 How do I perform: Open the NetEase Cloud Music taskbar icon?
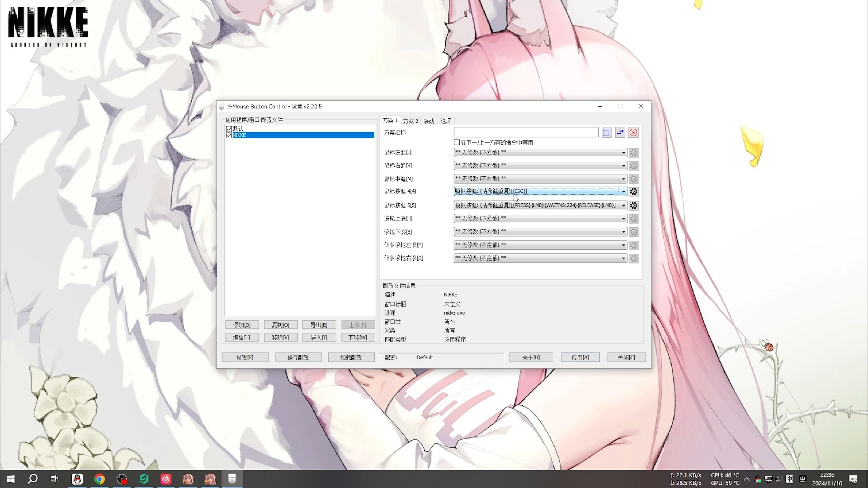pos(166,479)
